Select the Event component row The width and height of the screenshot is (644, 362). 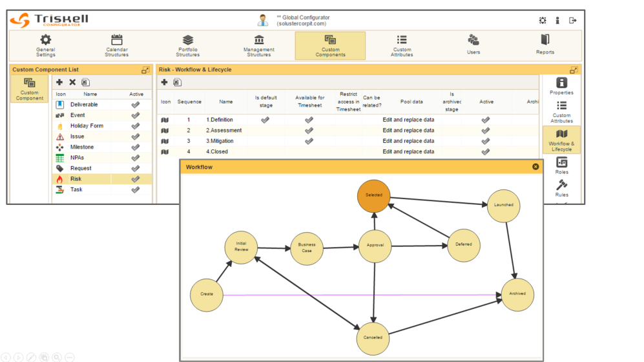point(102,115)
